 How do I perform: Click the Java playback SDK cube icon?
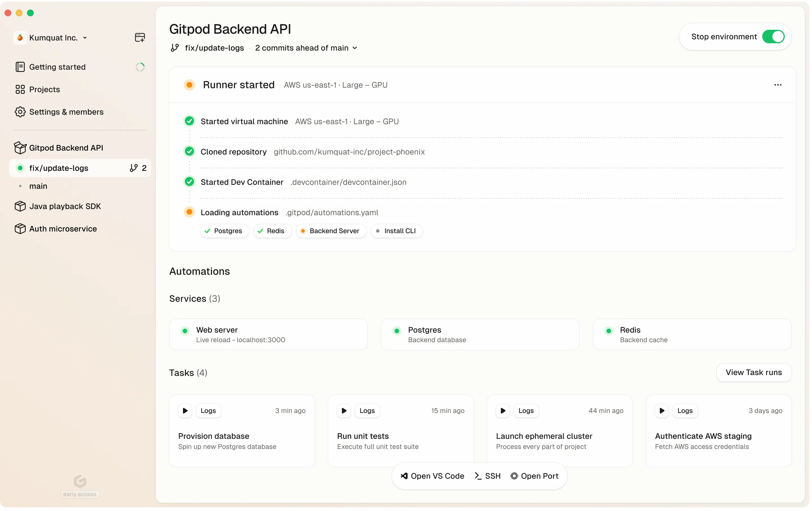pos(20,206)
